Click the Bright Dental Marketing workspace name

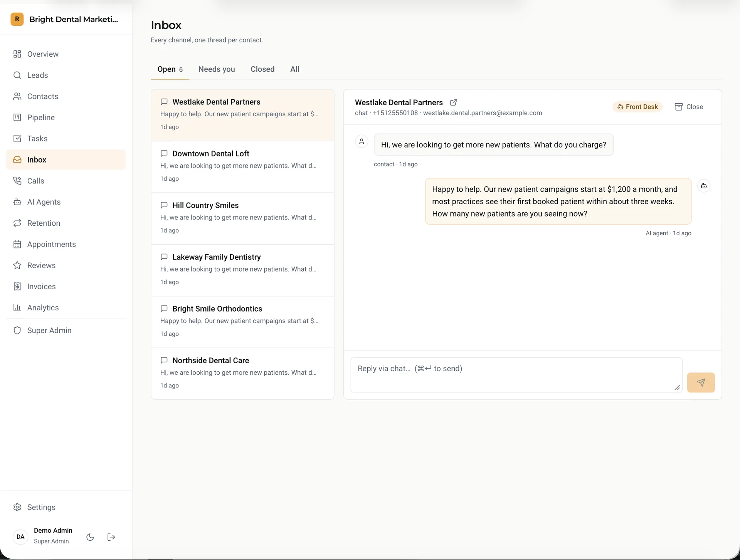coord(74,19)
